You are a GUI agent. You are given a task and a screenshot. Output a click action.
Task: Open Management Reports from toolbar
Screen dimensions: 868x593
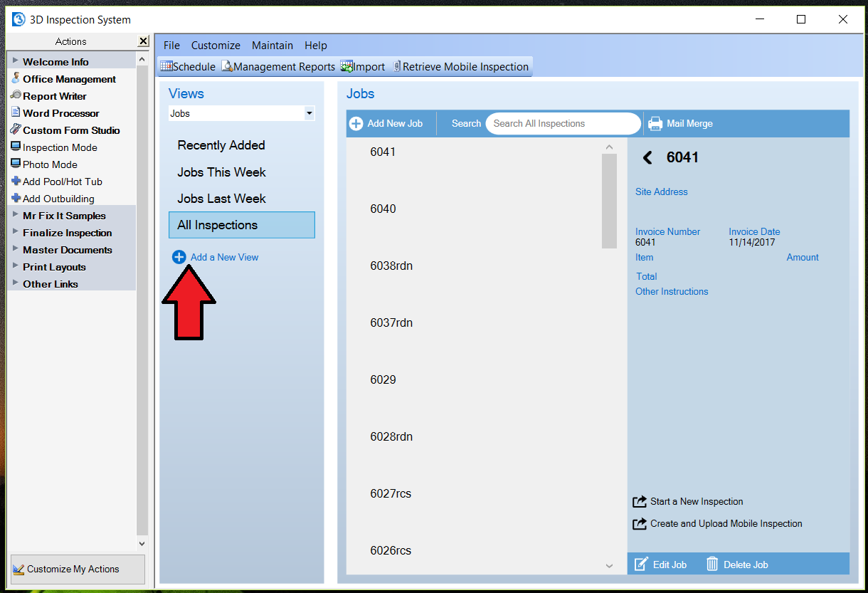coord(278,66)
